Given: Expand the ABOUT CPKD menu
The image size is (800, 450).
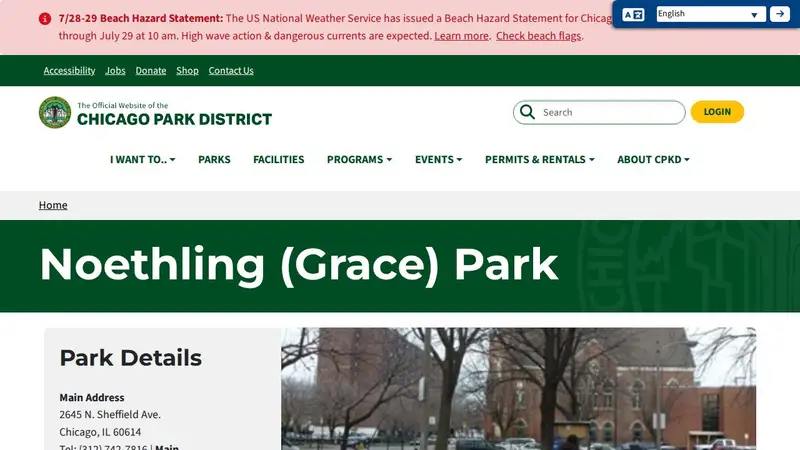Looking at the screenshot, I should click(654, 159).
